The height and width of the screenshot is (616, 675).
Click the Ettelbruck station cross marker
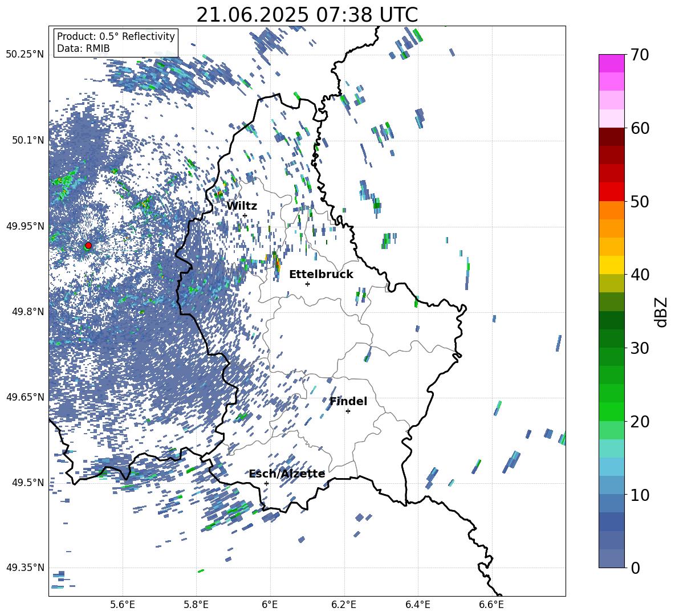click(x=307, y=284)
